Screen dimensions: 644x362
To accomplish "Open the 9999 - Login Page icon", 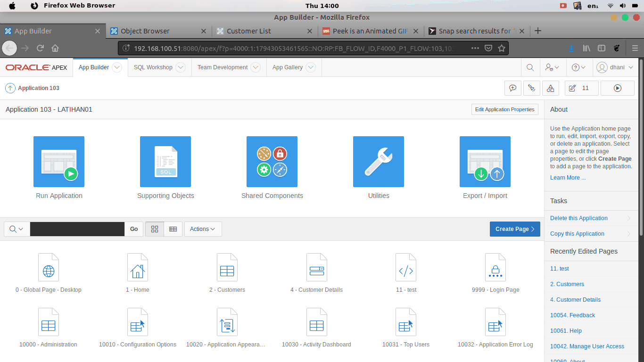I will coord(495,268).
